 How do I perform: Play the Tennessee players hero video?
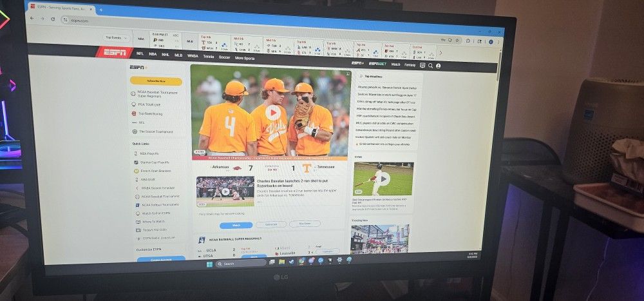(273, 112)
